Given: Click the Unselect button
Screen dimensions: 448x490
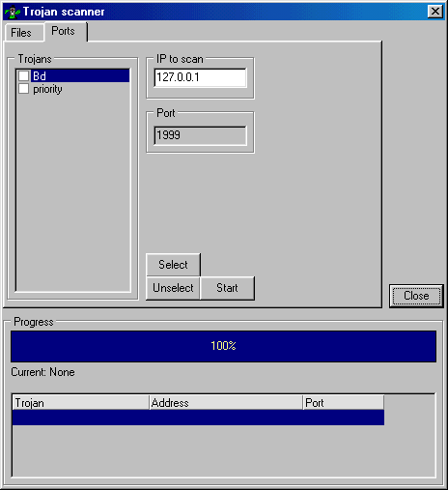Looking at the screenshot, I should tap(173, 288).
